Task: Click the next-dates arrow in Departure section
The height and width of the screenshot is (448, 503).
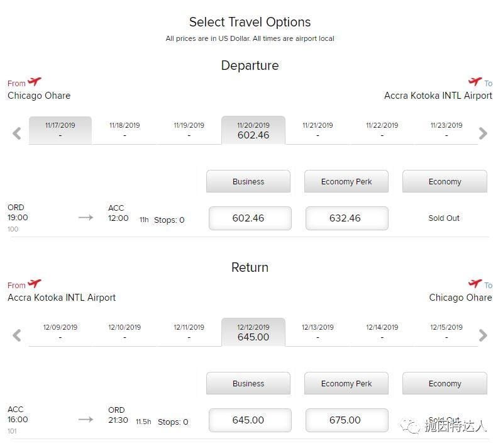Action: point(483,133)
